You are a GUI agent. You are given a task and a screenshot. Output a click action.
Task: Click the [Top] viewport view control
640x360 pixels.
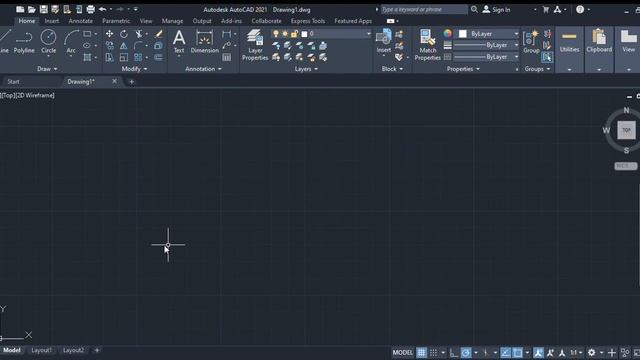(7, 95)
